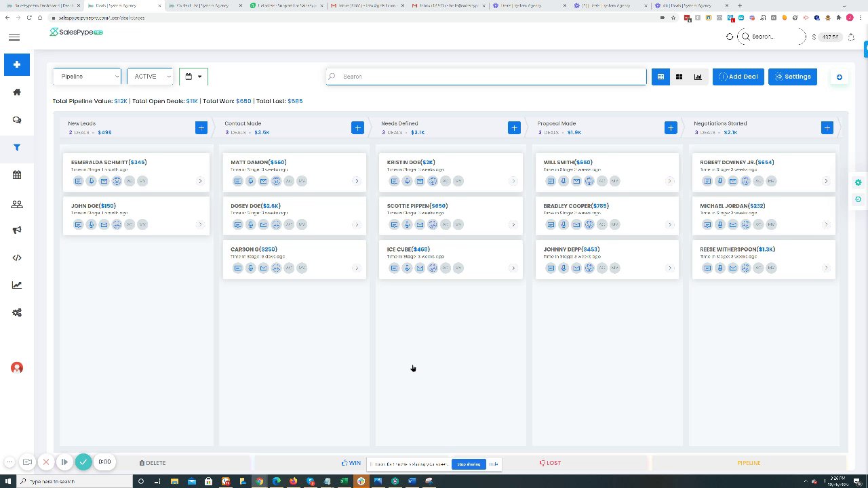Click the email icon on Kristin Doe card
This screenshot has width=868, height=488.
420,181
